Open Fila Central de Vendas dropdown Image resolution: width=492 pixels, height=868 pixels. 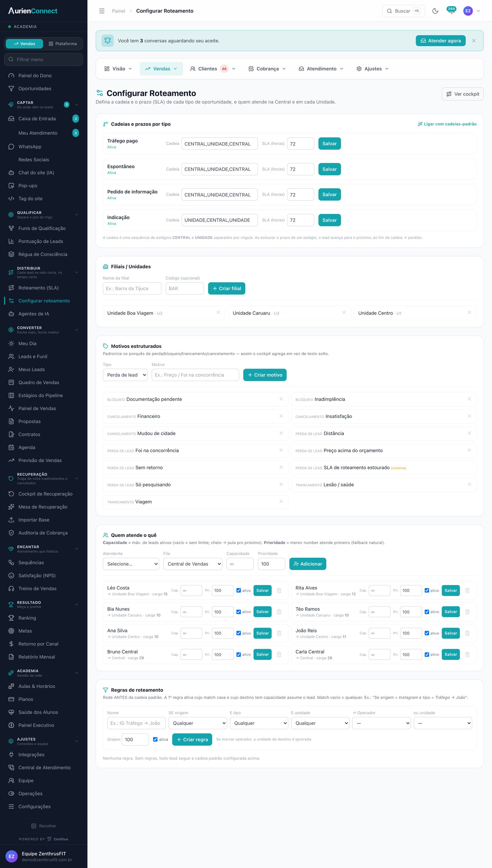click(193, 564)
